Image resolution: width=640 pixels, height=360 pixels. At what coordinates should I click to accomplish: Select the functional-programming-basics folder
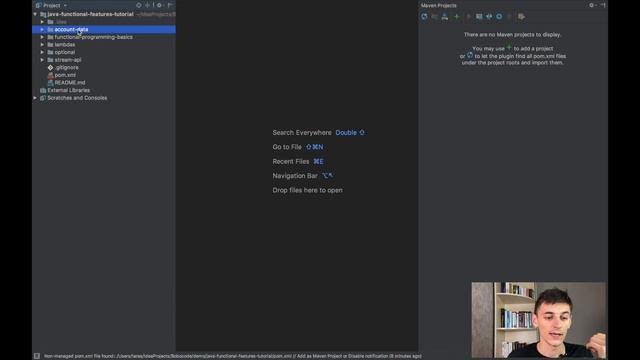93,37
